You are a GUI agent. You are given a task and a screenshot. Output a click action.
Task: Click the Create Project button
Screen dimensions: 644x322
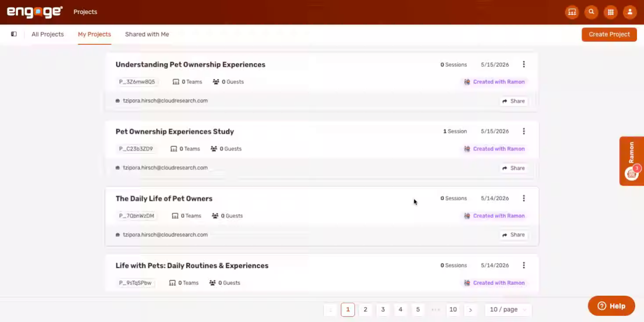pyautogui.click(x=609, y=35)
